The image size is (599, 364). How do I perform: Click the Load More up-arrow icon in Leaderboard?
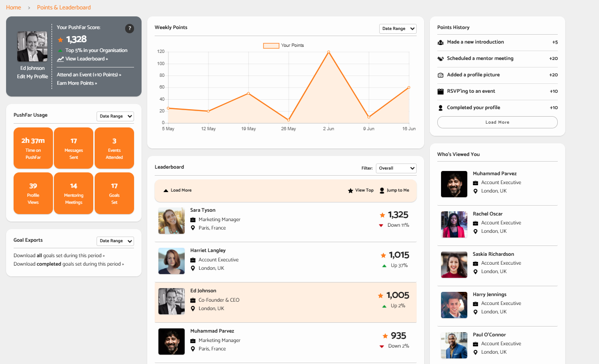point(166,191)
